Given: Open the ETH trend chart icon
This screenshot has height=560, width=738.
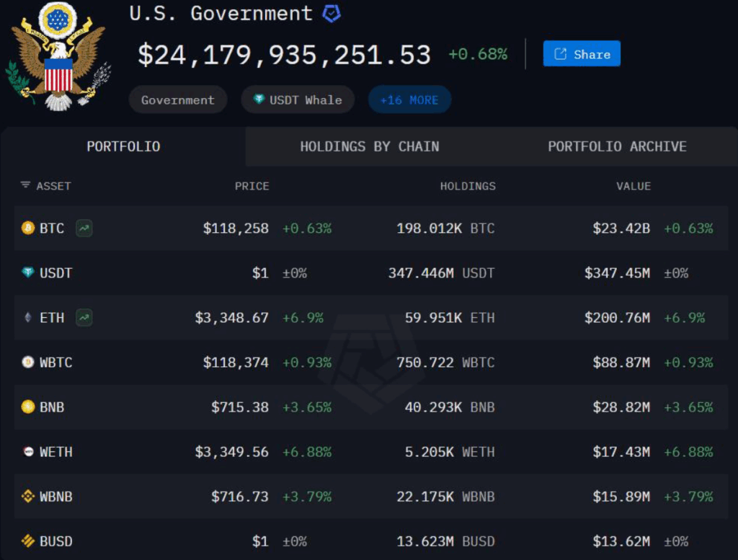Looking at the screenshot, I should pos(84,318).
